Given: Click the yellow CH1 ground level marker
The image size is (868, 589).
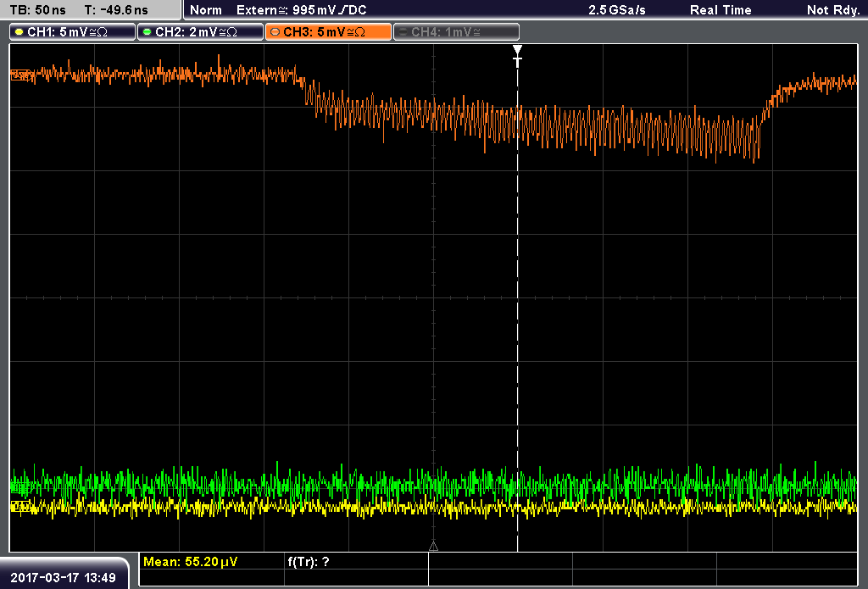Looking at the screenshot, I should [x=20, y=506].
